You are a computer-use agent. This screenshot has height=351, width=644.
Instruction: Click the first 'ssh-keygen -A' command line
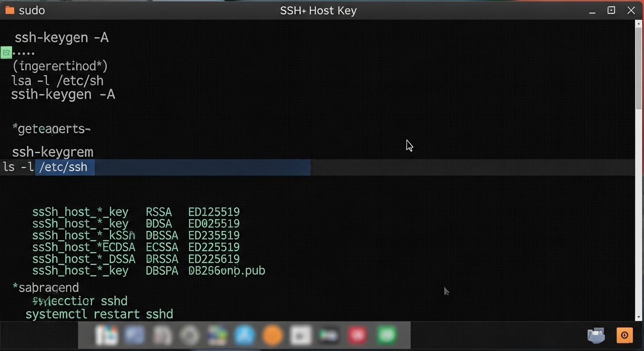[62, 37]
